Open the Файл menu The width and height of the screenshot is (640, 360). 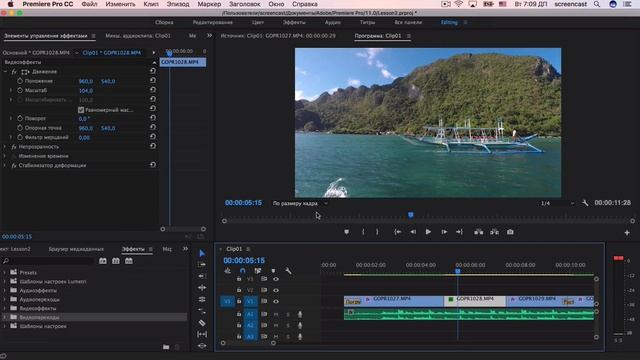point(89,4)
